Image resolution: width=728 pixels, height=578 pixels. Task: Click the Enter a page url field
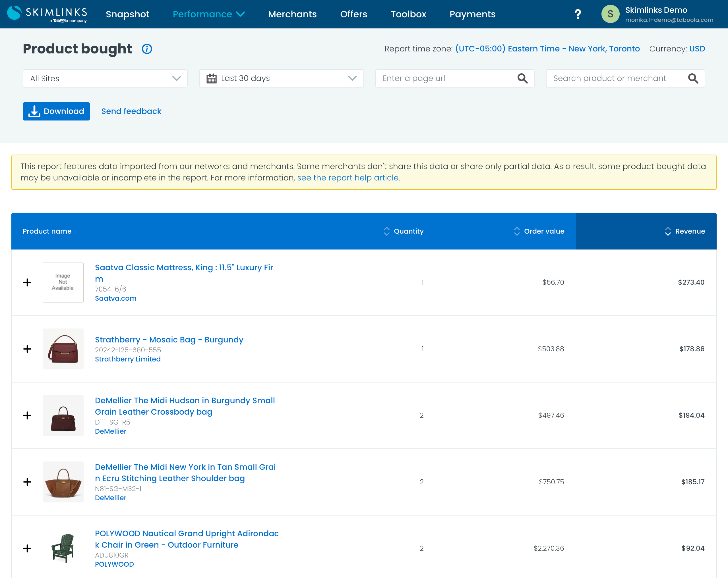pos(446,79)
